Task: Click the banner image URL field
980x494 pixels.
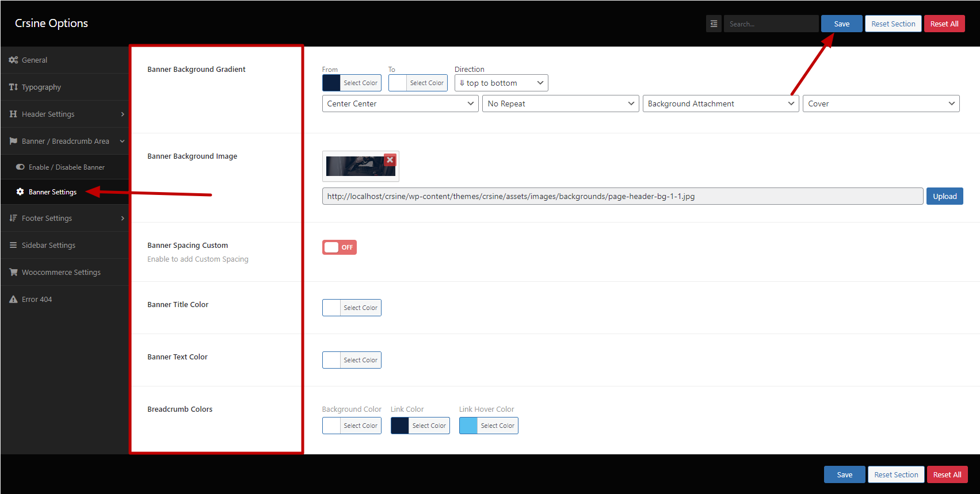Action: pos(622,196)
